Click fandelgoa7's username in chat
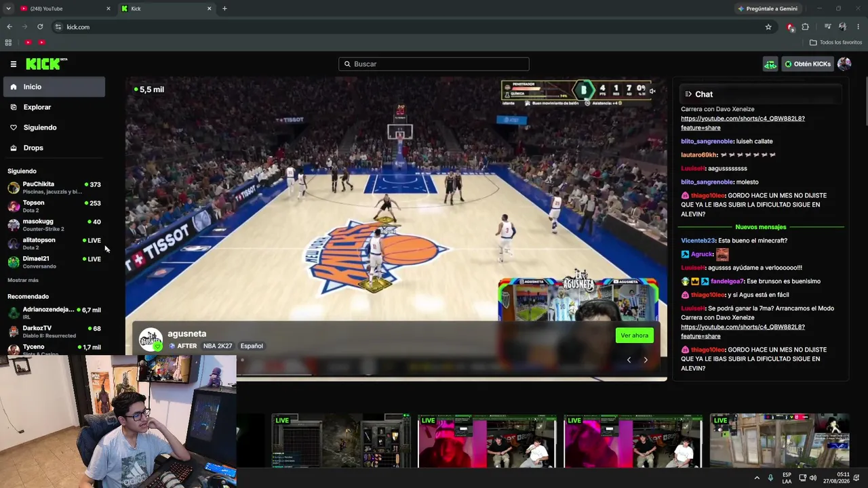868x488 pixels. click(727, 281)
